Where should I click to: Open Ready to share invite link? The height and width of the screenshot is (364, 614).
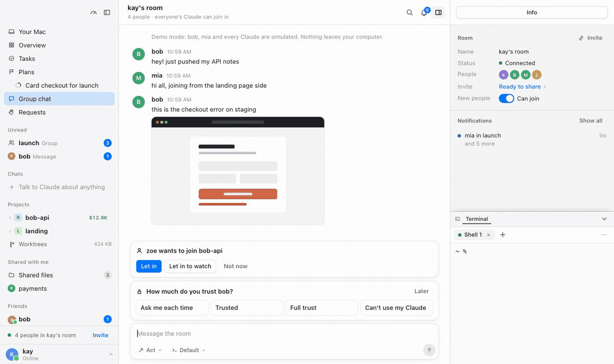(522, 87)
